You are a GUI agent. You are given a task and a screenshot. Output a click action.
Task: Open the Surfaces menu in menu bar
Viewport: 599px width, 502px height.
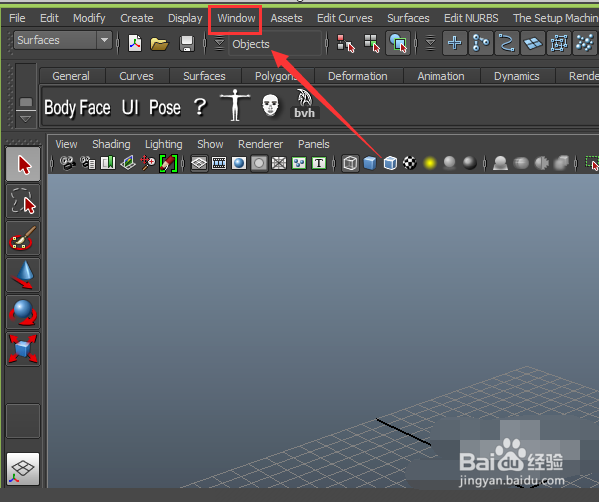pyautogui.click(x=408, y=18)
